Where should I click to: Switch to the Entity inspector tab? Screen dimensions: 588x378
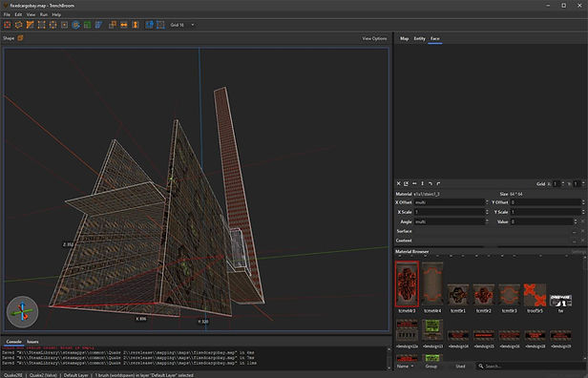[419, 38]
